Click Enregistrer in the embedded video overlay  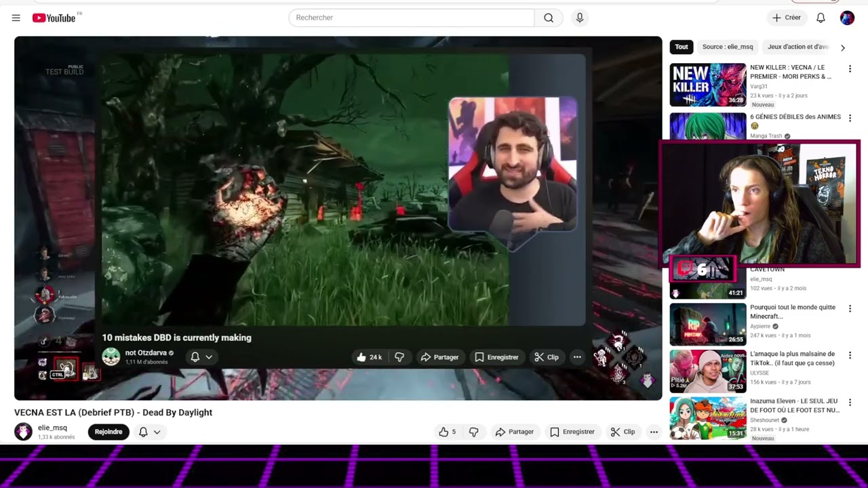(496, 357)
